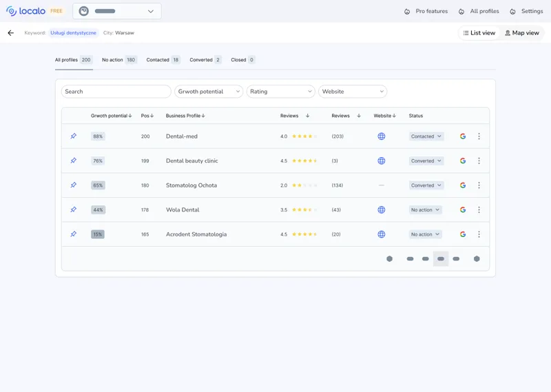Open Dental-med website globe icon
Image resolution: width=551 pixels, height=392 pixels.
(382, 136)
